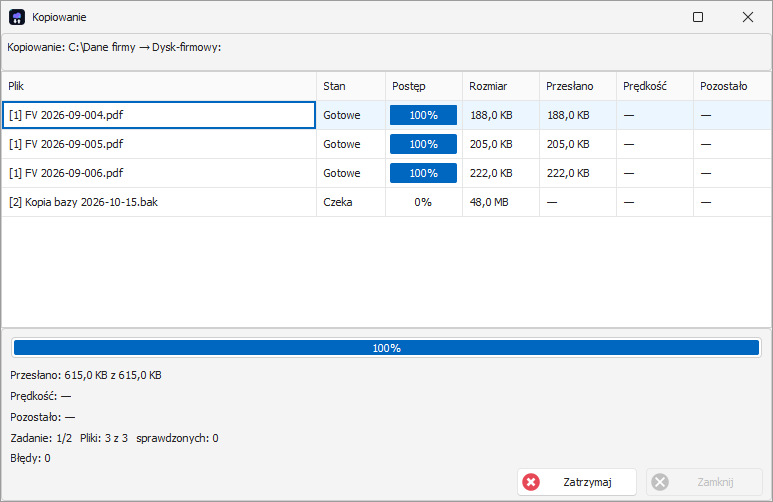Select file [2] Kopia bazy 2026-10-15.bak
Screen dimensions: 773x502
(159, 202)
